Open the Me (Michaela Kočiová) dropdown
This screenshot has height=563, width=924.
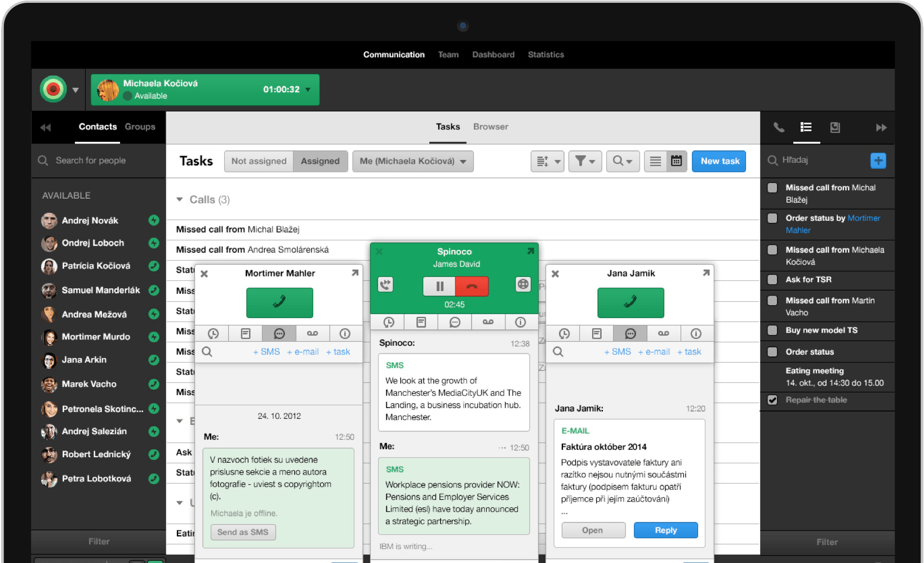413,161
